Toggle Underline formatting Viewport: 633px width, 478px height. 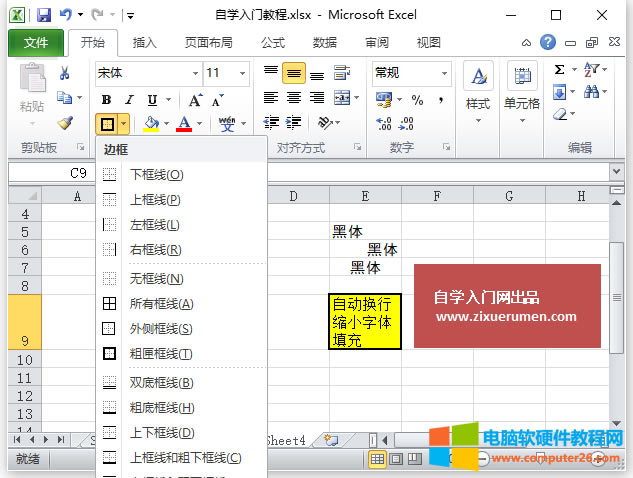[x=152, y=100]
